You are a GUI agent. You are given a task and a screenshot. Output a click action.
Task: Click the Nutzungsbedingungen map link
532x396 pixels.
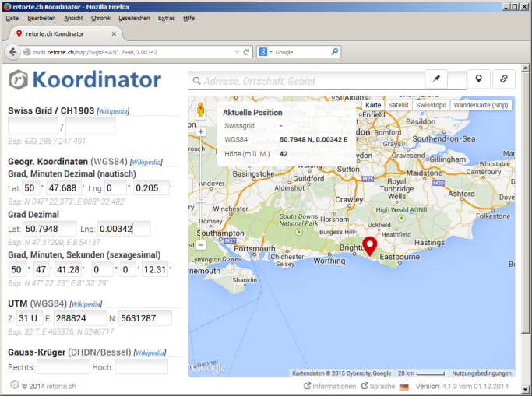(481, 373)
